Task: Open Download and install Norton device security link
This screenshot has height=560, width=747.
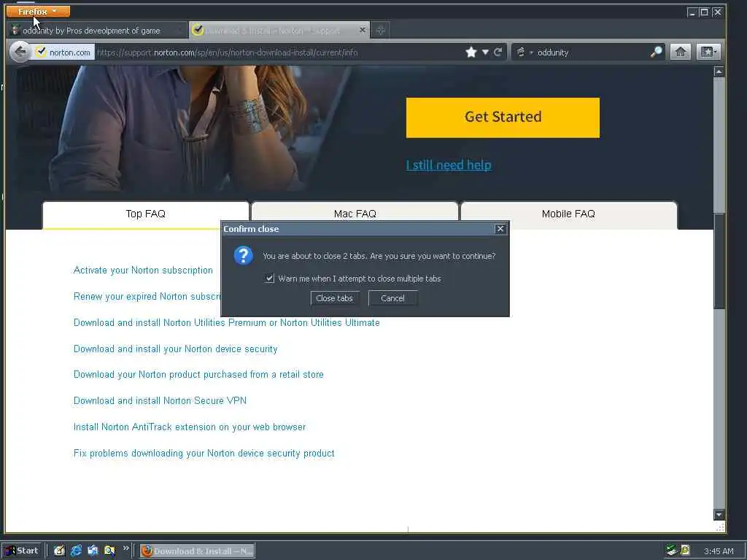Action: click(x=175, y=349)
